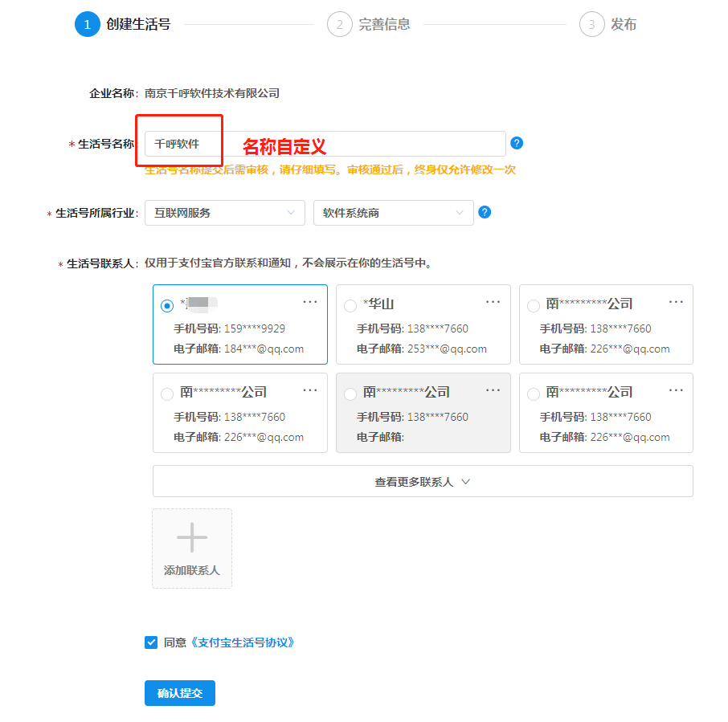Open more options on the *华山 contact card
The height and width of the screenshot is (722, 728).
493,302
